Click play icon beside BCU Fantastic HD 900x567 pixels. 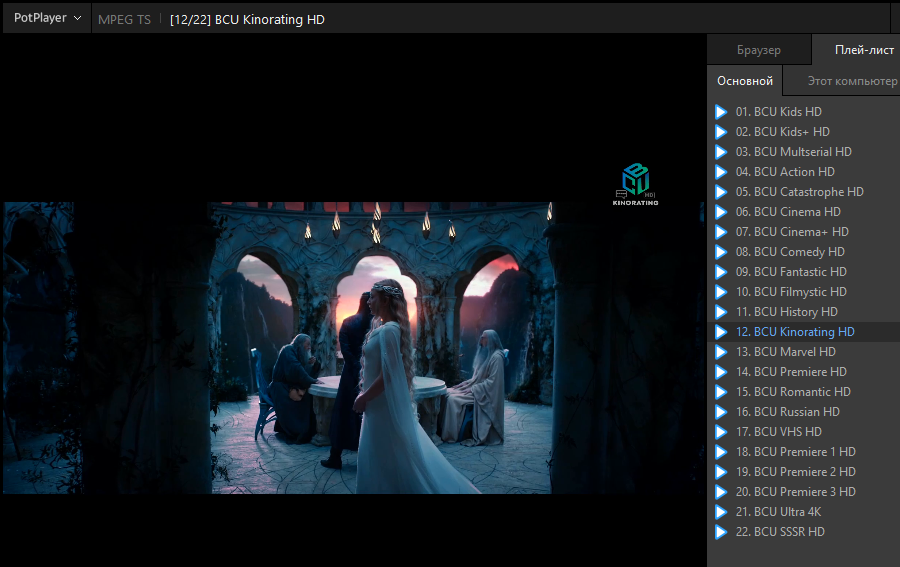pyautogui.click(x=721, y=272)
